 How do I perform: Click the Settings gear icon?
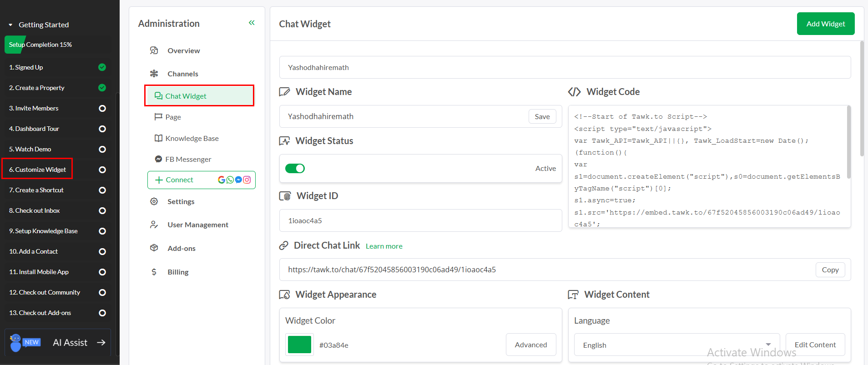click(x=154, y=201)
